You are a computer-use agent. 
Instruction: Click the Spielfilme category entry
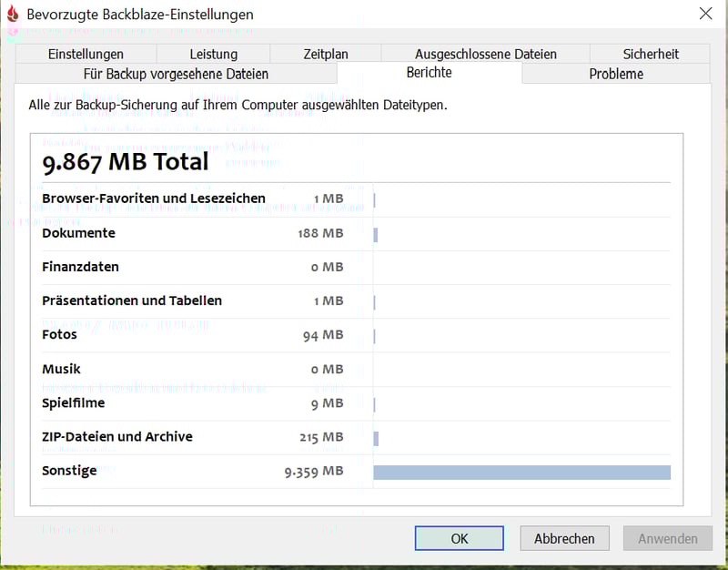(x=74, y=402)
